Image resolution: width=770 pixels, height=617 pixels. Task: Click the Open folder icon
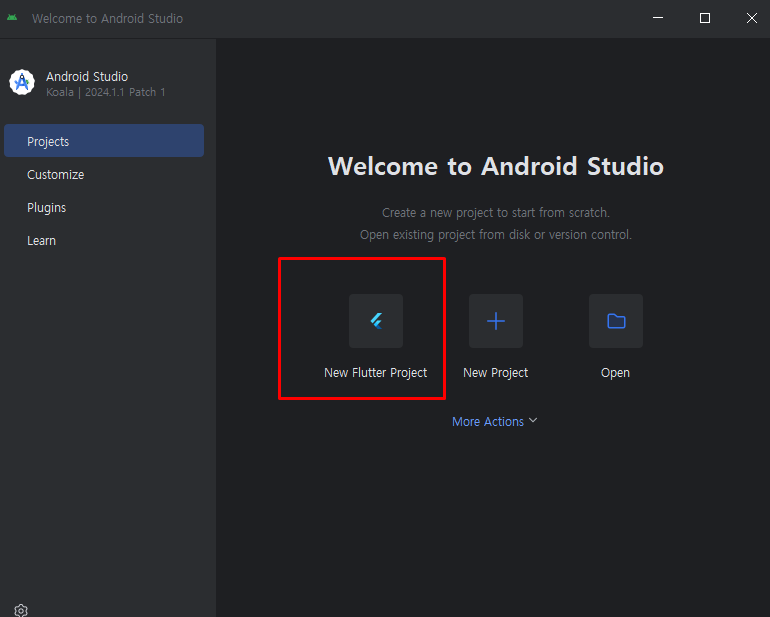pyautogui.click(x=616, y=321)
